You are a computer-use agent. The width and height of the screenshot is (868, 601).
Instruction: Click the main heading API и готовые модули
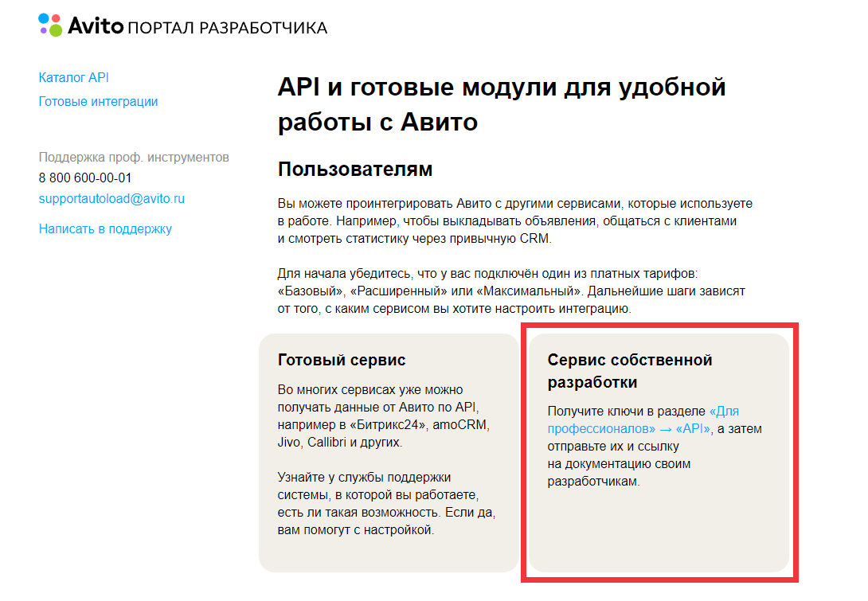point(502,104)
